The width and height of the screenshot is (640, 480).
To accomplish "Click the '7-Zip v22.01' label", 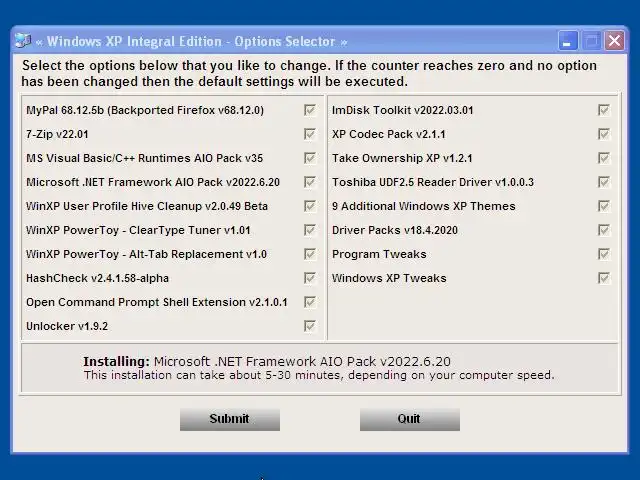I will tap(57, 134).
